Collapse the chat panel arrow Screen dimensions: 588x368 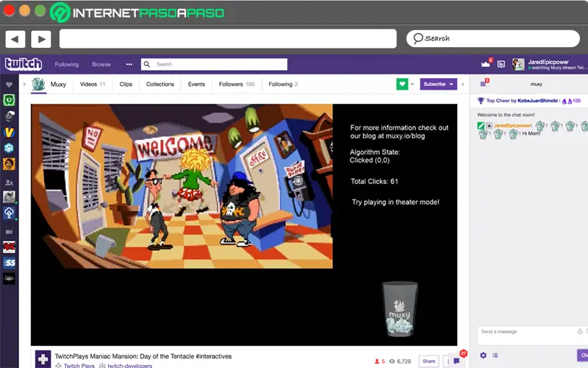pos(463,84)
